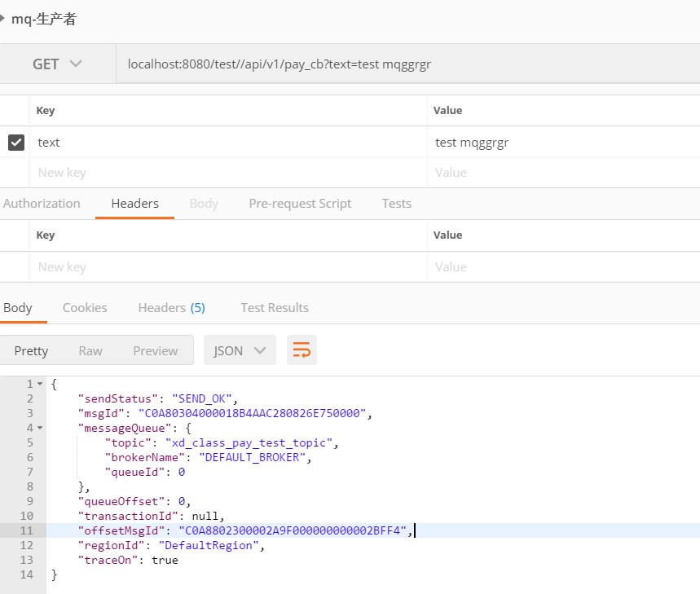Image resolution: width=700 pixels, height=594 pixels.
Task: Expand the mq-生产者 request header triangle
Action: tap(7, 17)
